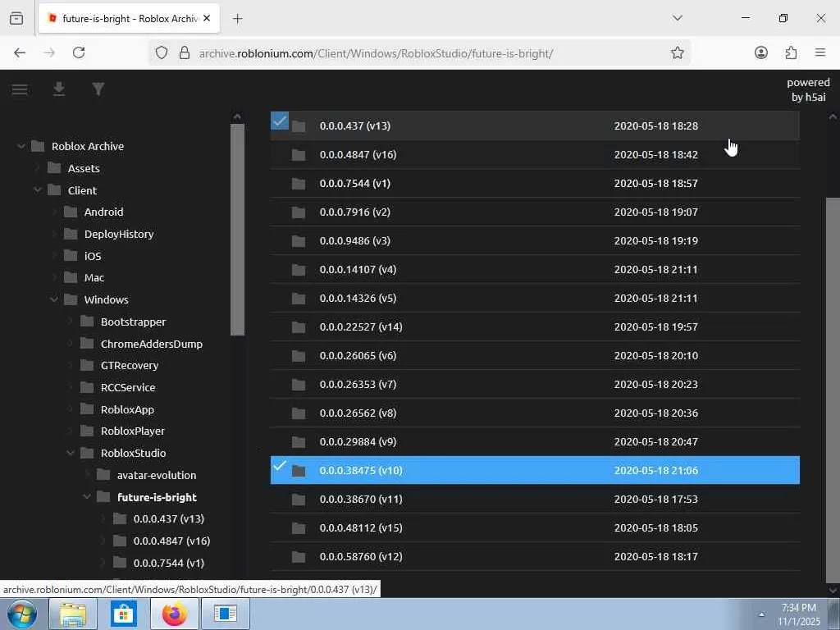Bookmark this page with the star icon

tap(677, 52)
